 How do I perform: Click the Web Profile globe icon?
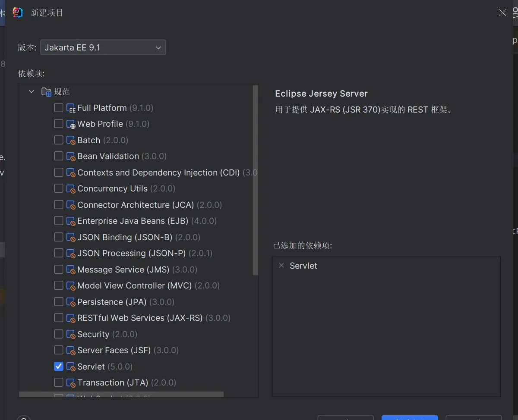coord(71,124)
